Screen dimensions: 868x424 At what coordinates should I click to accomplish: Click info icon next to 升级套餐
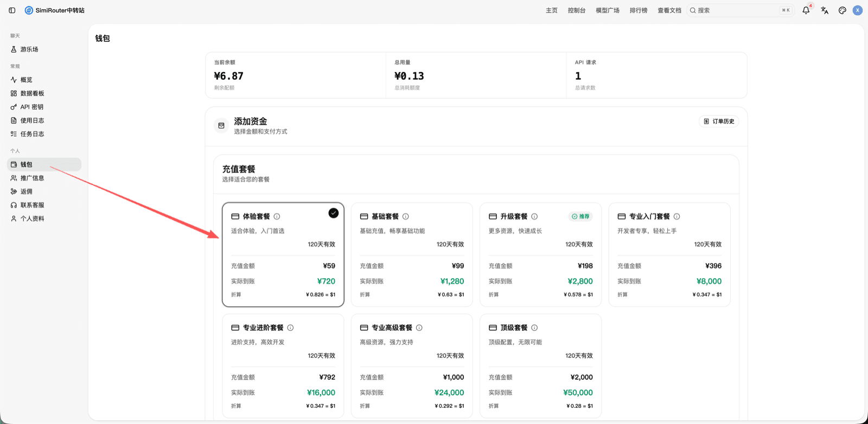[x=534, y=216]
